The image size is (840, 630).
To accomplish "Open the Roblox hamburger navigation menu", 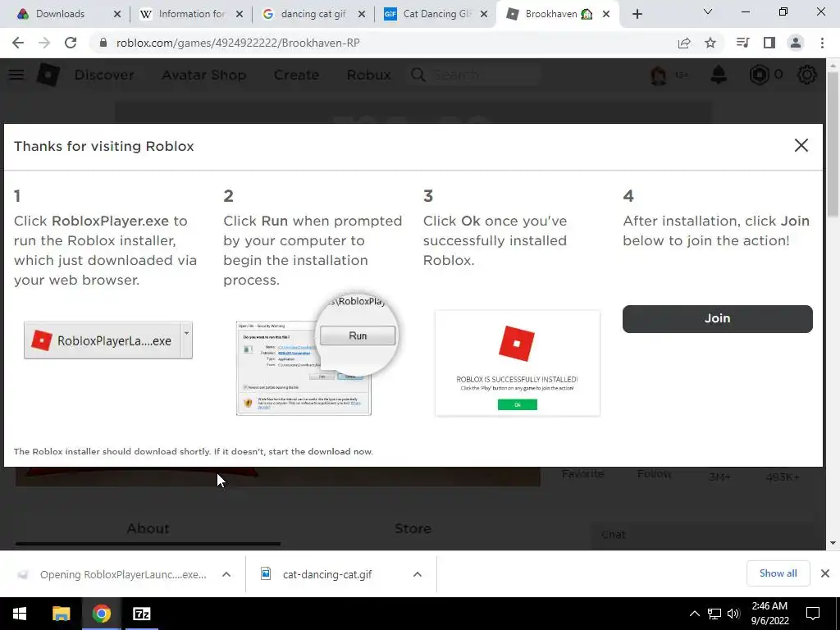I will pyautogui.click(x=16, y=75).
